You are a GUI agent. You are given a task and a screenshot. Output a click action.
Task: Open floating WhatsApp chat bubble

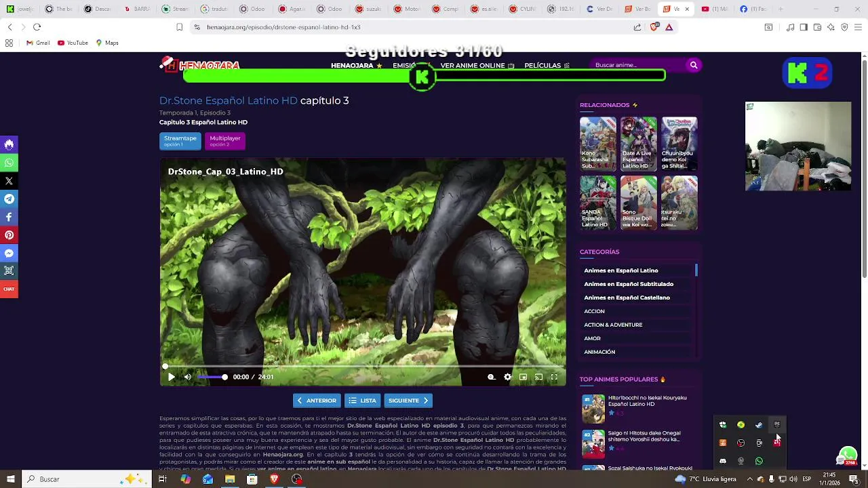848,455
